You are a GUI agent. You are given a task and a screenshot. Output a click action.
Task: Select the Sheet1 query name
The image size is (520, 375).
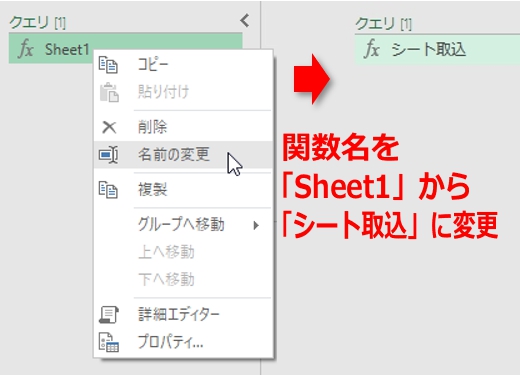pos(67,49)
